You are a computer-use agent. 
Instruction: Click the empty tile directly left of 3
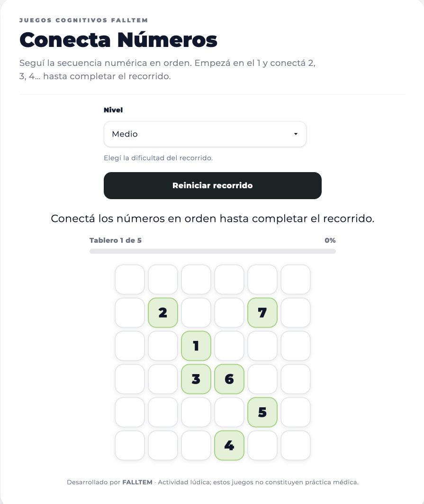point(163,379)
